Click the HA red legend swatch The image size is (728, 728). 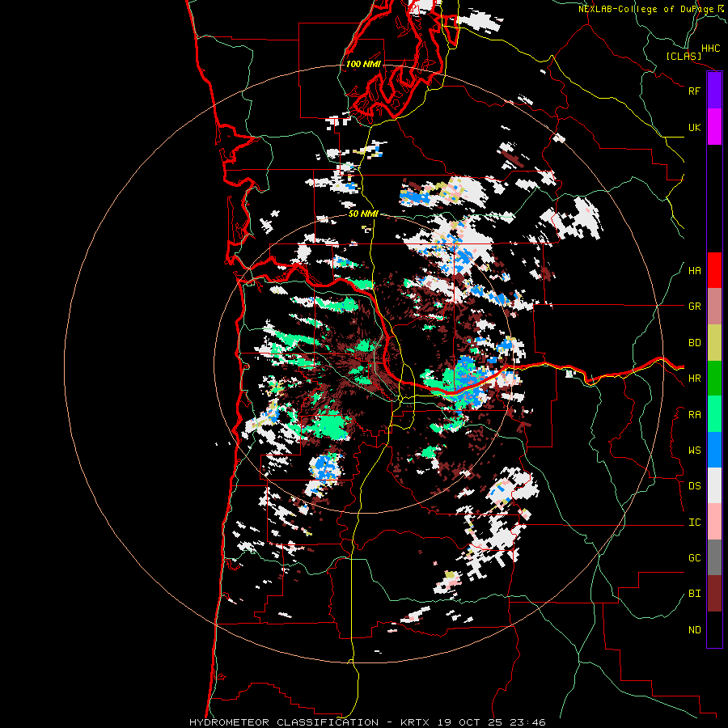[x=714, y=270]
